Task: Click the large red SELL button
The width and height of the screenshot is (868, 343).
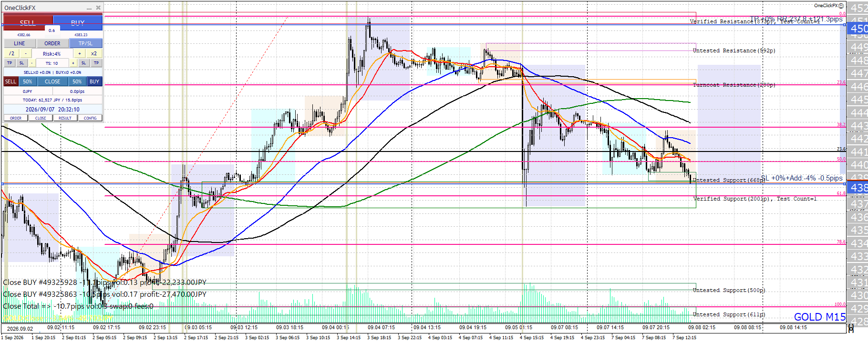Action: click(28, 22)
